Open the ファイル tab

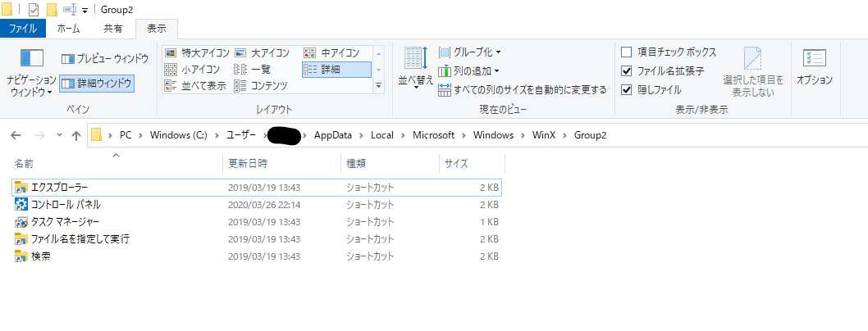pyautogui.click(x=23, y=29)
